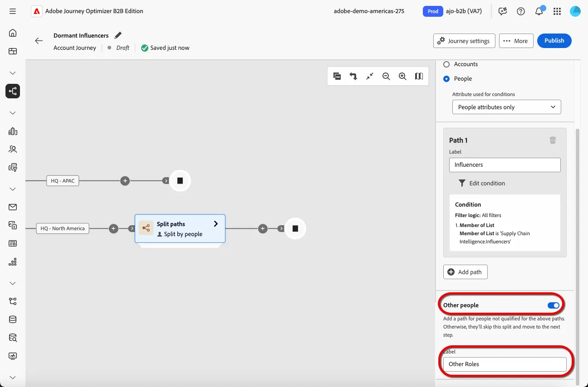Image resolution: width=588 pixels, height=387 pixels.
Task: Select the Accounts radio button
Action: point(446,64)
